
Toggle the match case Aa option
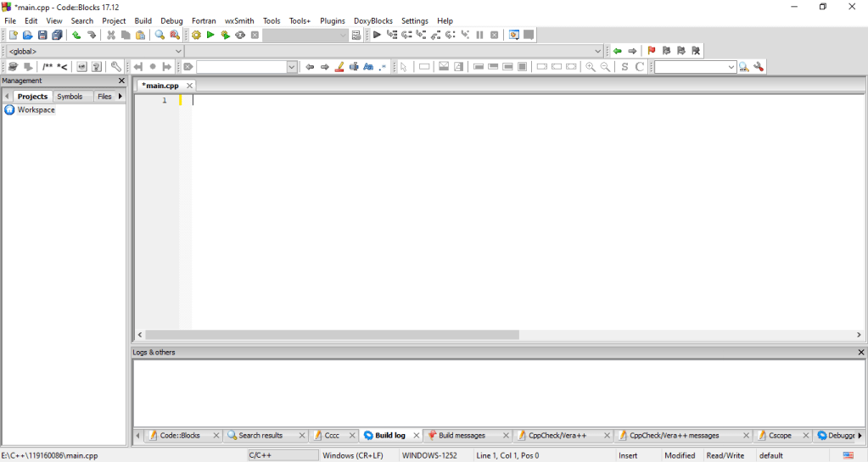tap(368, 67)
